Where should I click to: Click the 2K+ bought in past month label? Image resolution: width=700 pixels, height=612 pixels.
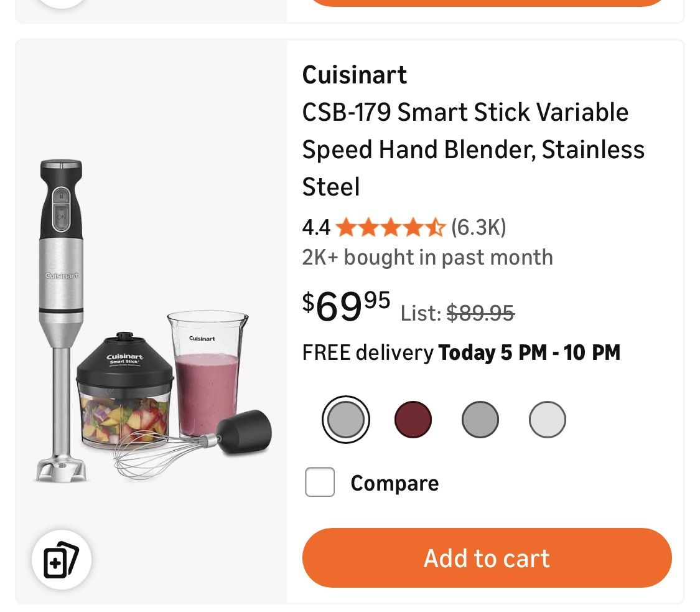[427, 257]
